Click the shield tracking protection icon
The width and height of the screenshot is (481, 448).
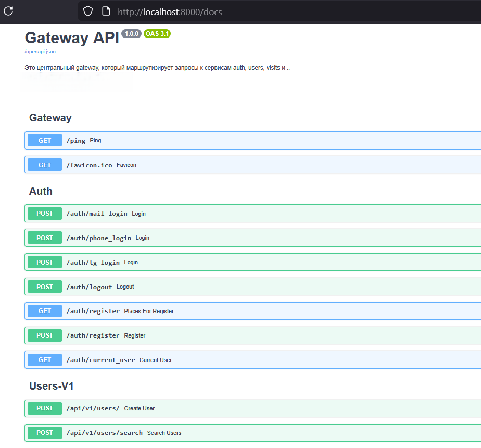click(88, 11)
